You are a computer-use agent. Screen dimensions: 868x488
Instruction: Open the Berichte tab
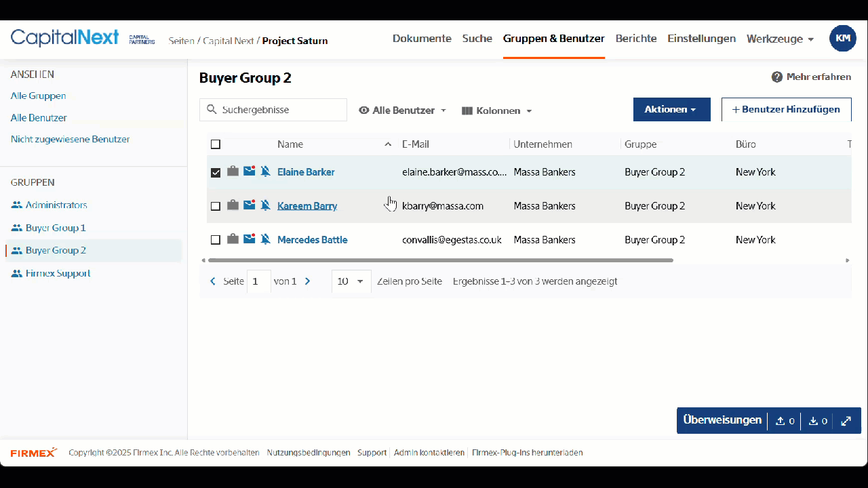(x=636, y=39)
